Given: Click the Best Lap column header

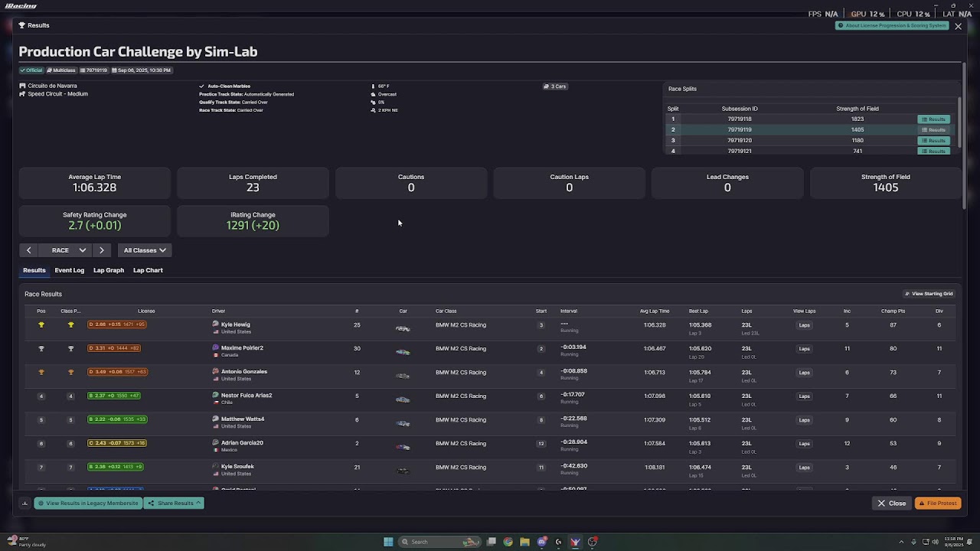Looking at the screenshot, I should 698,311.
